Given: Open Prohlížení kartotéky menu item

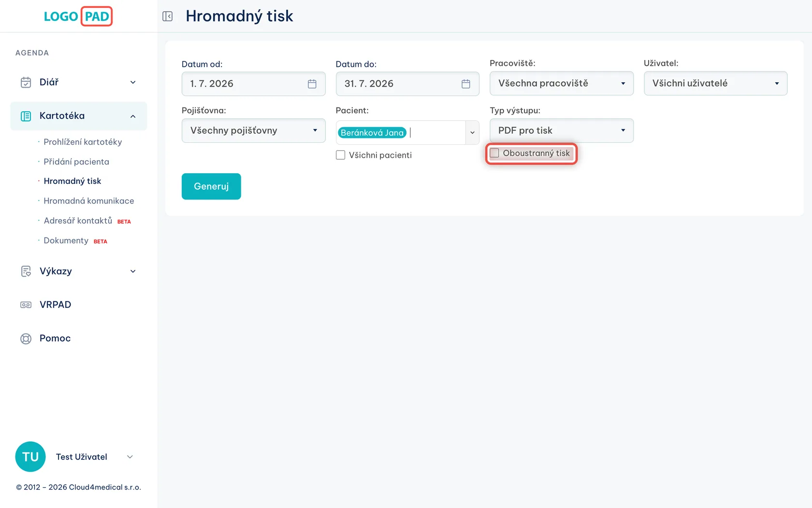Looking at the screenshot, I should (83, 142).
